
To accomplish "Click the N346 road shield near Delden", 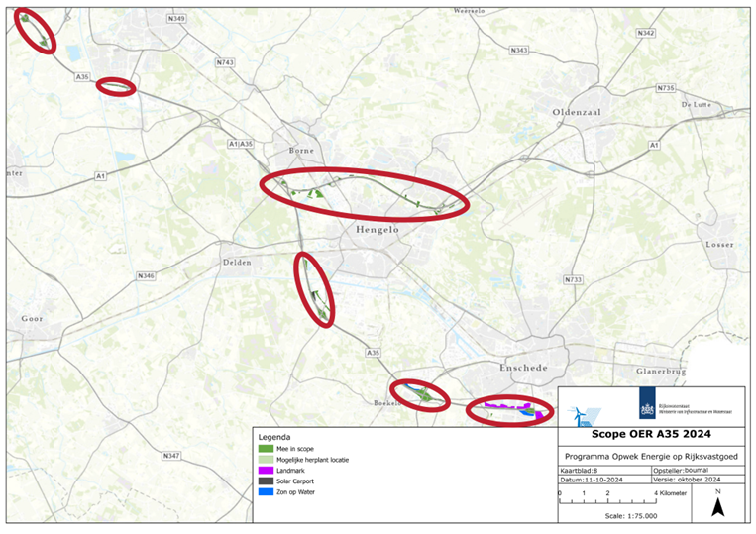I will pos(146,275).
